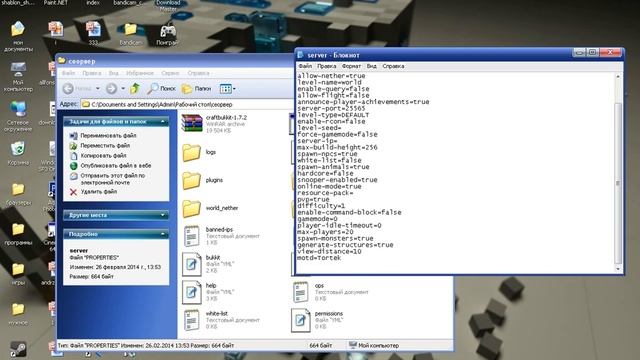Collapse the file and folder tasks panel
640x360 pixels.
pos(162,122)
